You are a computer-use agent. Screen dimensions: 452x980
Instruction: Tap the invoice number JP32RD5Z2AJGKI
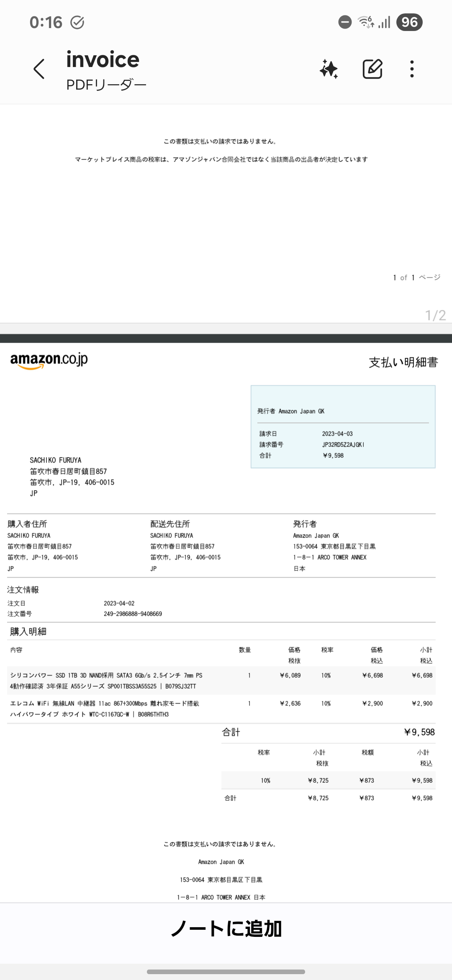pyautogui.click(x=343, y=445)
